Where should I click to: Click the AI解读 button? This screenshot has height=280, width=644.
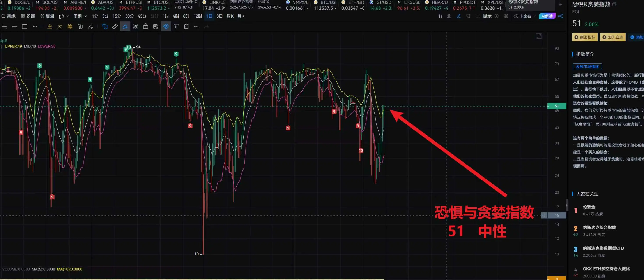tap(547, 16)
